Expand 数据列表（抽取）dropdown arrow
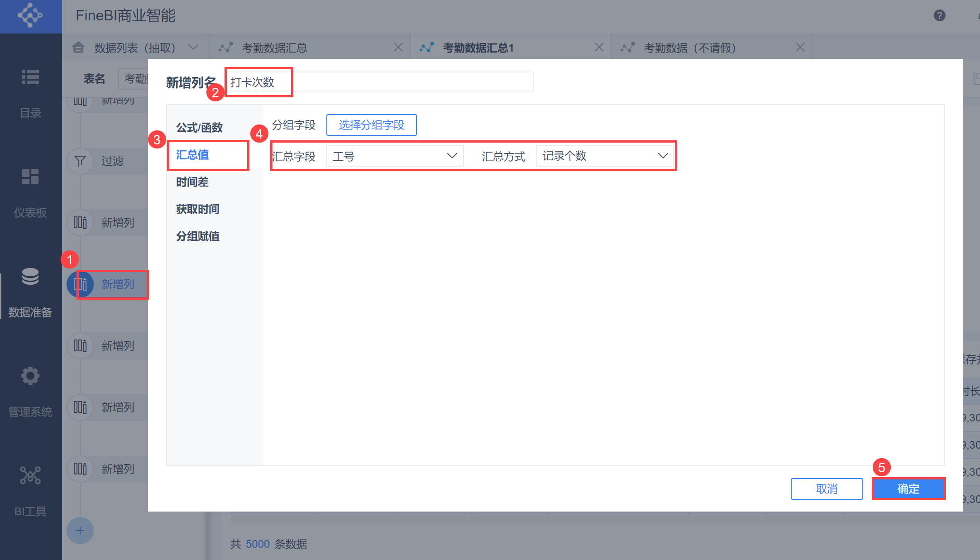 click(193, 48)
